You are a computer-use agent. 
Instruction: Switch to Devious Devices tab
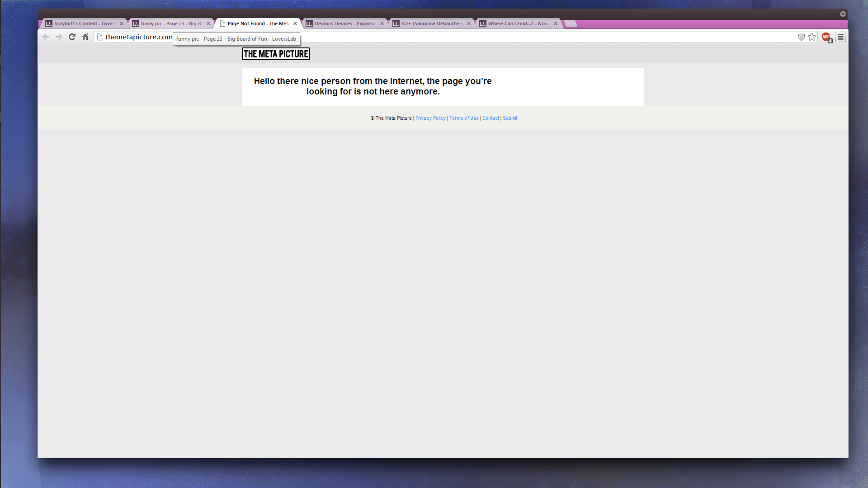click(345, 23)
